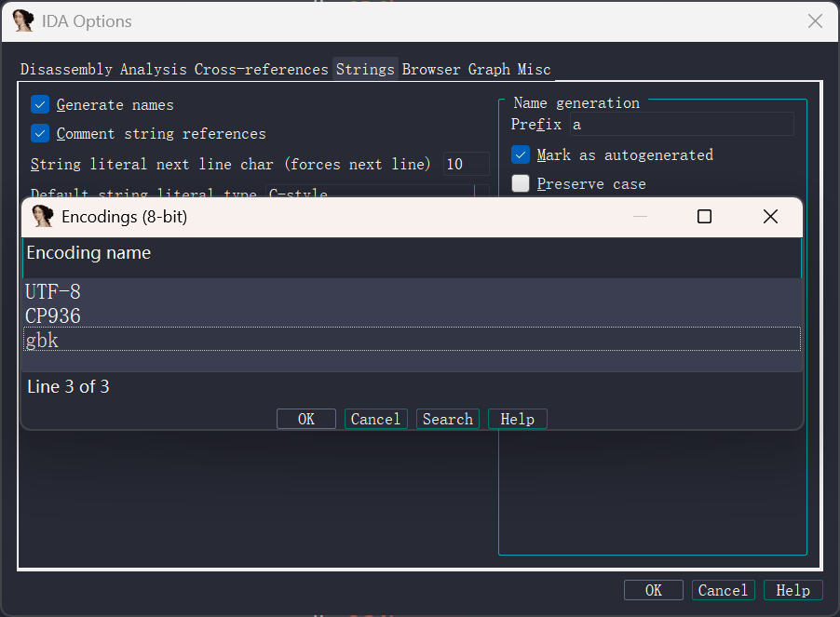This screenshot has width=840, height=617.
Task: Toggle the Generate names checkbox
Action: 40,104
